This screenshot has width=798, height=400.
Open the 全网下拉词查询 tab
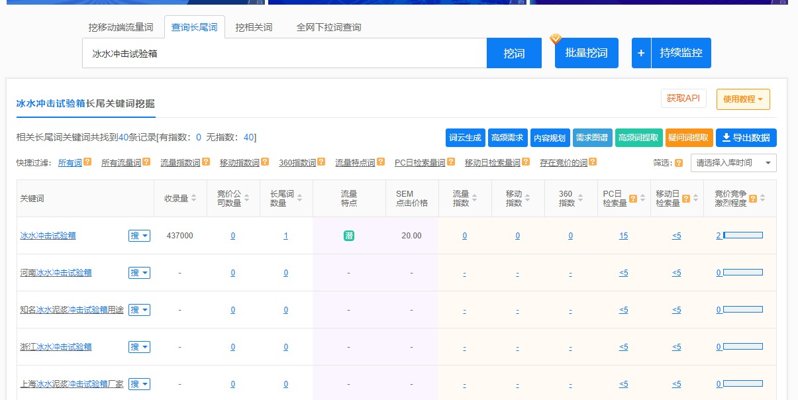329,27
